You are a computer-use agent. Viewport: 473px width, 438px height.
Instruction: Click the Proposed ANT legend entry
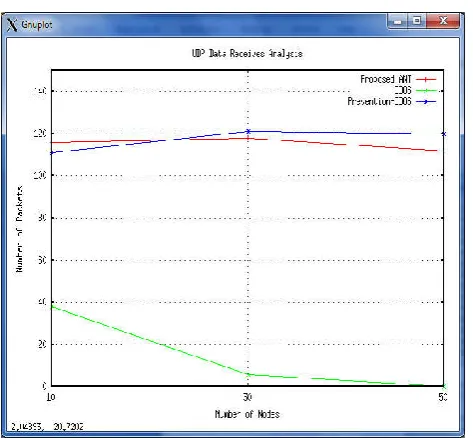(386, 79)
